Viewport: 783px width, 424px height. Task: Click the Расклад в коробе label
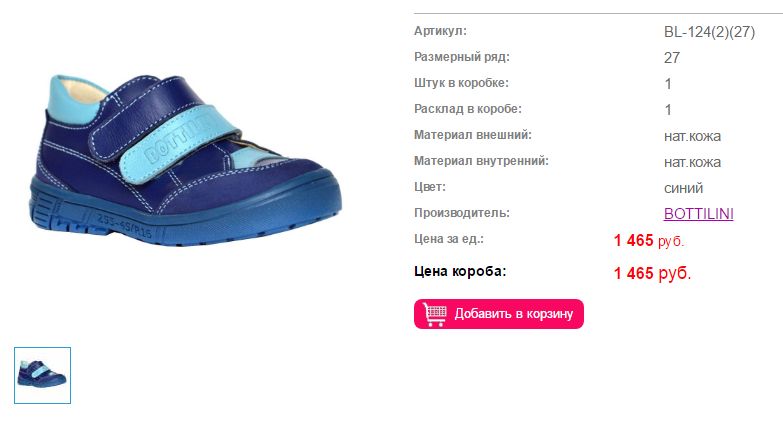(467, 109)
